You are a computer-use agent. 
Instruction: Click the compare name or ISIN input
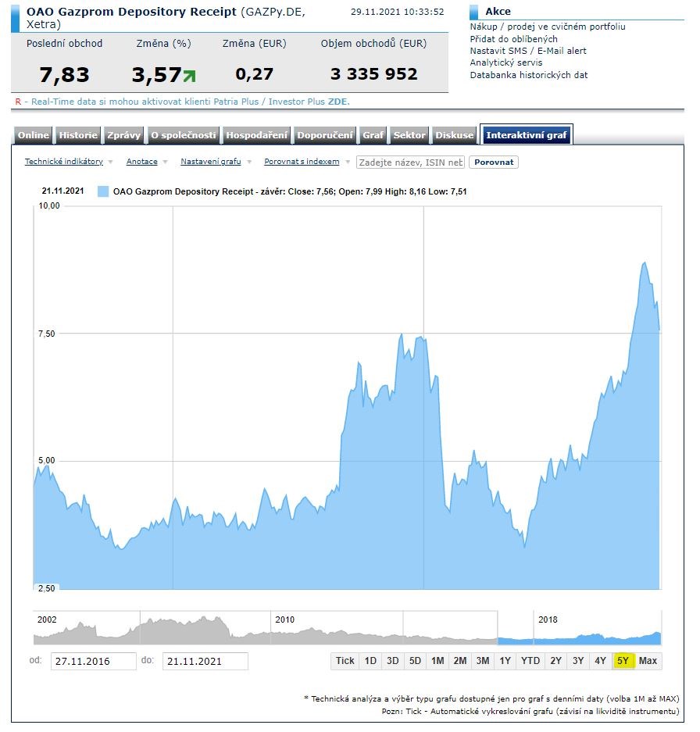(x=410, y=162)
